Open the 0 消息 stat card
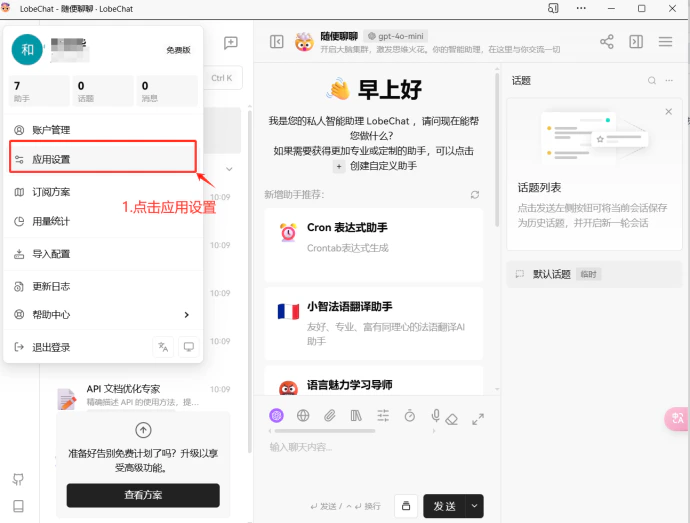Screen dimensions: 690x523 (167, 91)
